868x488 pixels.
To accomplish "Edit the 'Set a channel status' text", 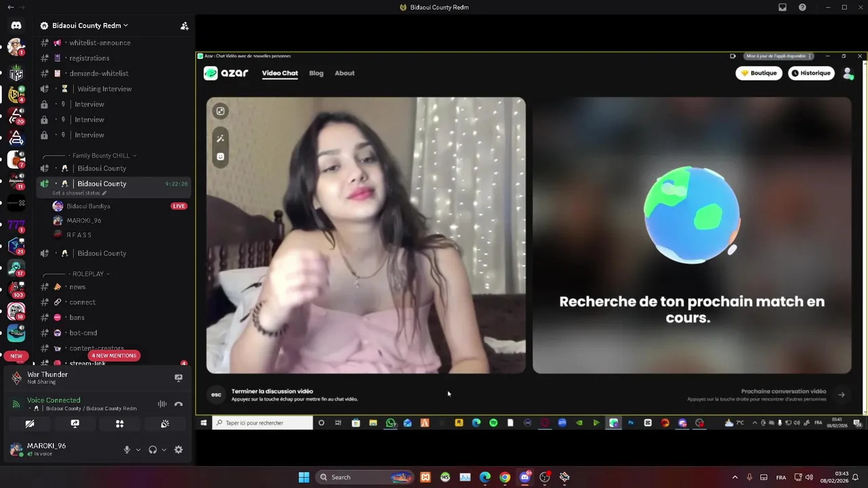I will pos(79,193).
